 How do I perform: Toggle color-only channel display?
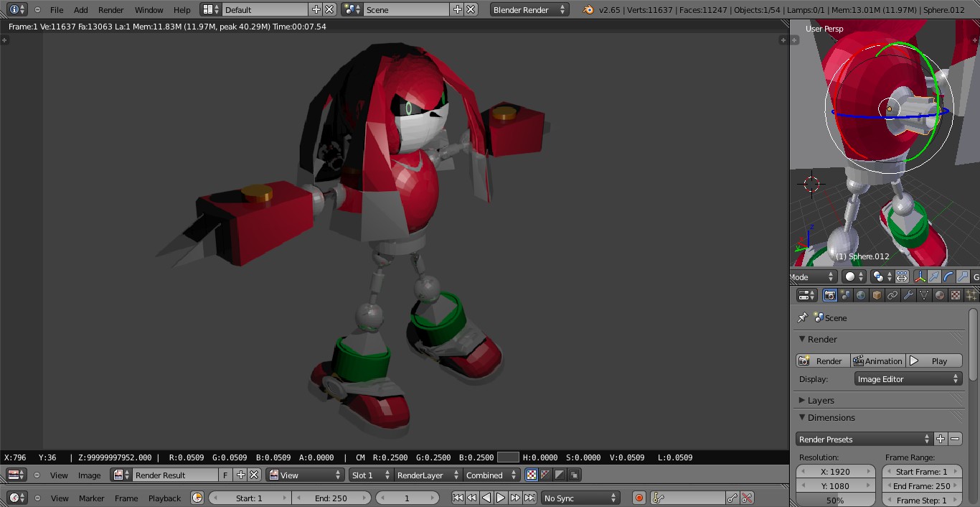point(546,475)
